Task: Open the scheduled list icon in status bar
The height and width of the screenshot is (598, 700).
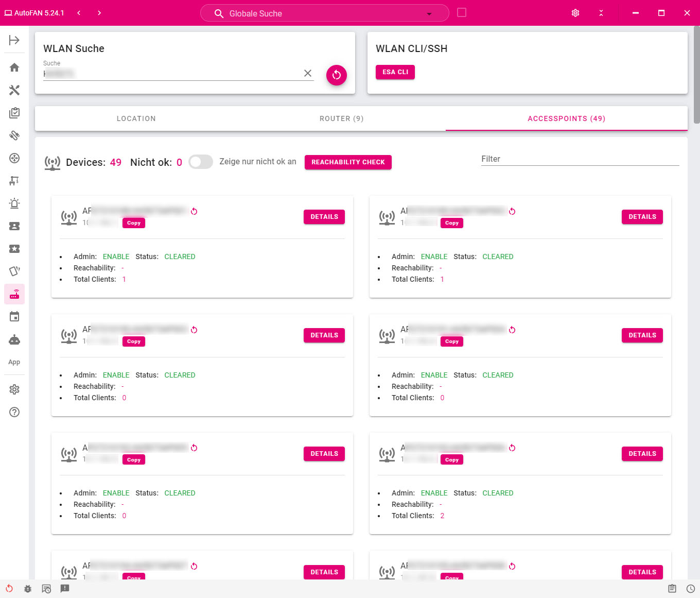Action: click(x=46, y=588)
